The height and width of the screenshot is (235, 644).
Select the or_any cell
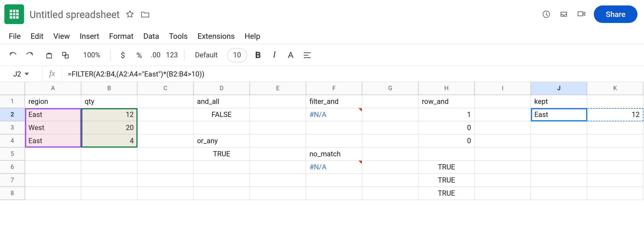click(222, 141)
